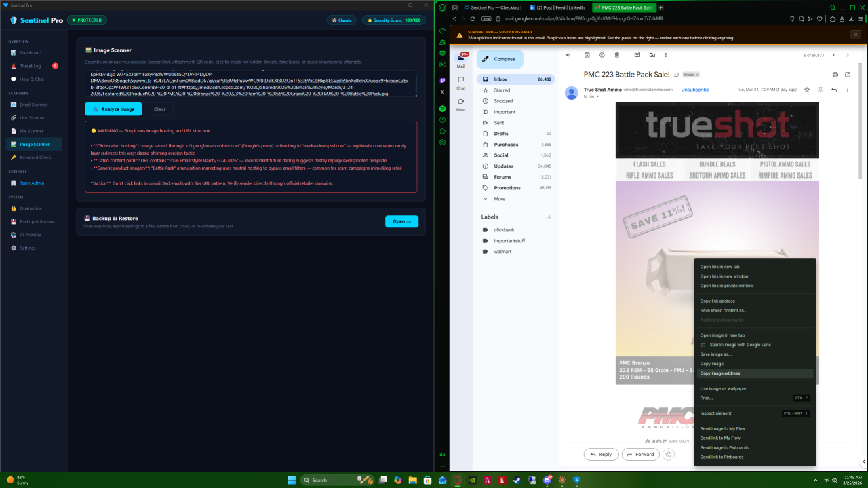Screen dimensions: 868x488
Task: Select 'Search image with Google Lens'
Action: (x=755, y=345)
